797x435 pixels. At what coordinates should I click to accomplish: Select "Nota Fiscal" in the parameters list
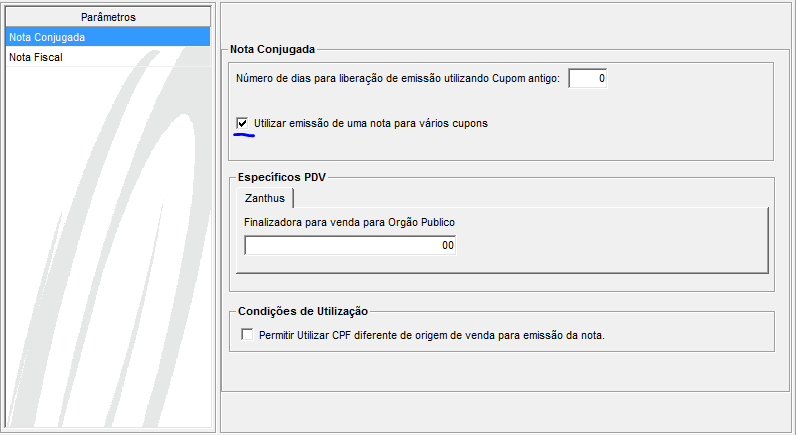point(36,58)
